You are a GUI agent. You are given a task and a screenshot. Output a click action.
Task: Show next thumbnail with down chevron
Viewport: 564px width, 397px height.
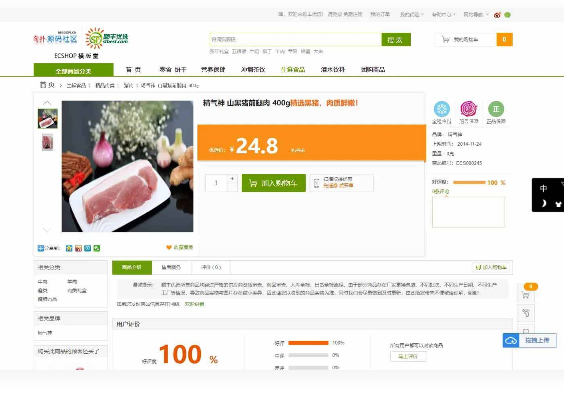coord(47,229)
